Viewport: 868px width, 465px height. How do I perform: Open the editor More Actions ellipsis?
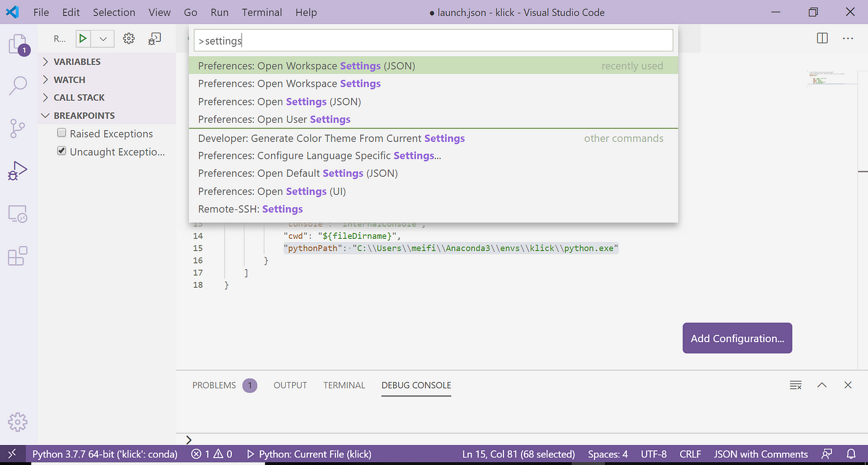coord(848,38)
